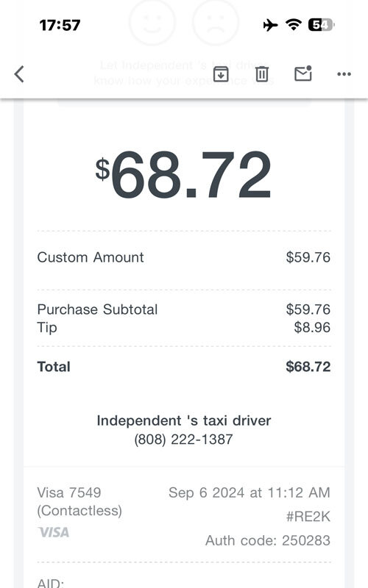This screenshot has height=588, width=368.
Task: Tap the Auth code: 250283 text
Action: (x=268, y=540)
